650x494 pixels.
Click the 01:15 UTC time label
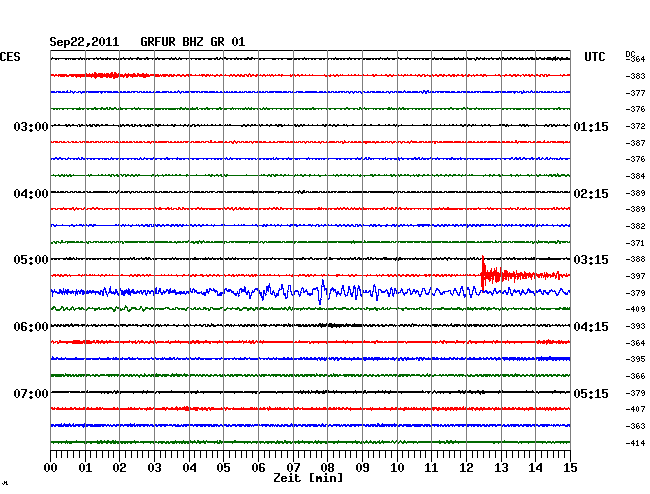(x=591, y=127)
